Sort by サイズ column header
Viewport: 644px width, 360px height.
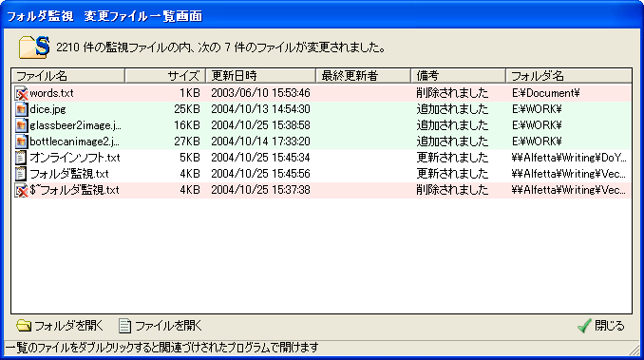pos(165,76)
